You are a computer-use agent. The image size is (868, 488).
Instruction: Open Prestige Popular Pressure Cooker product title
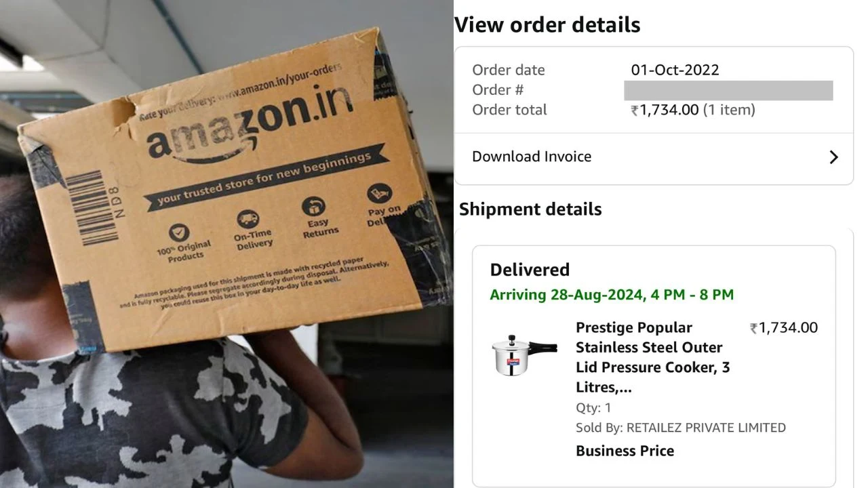click(651, 357)
